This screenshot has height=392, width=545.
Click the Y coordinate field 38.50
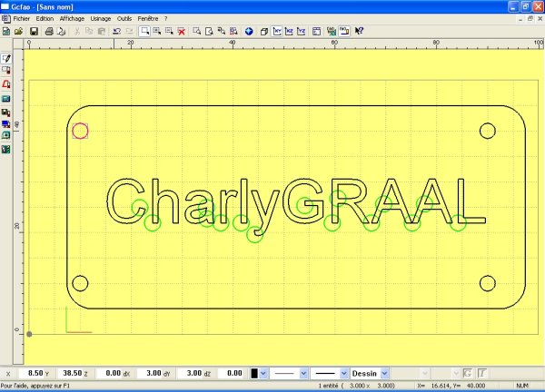click(70, 373)
